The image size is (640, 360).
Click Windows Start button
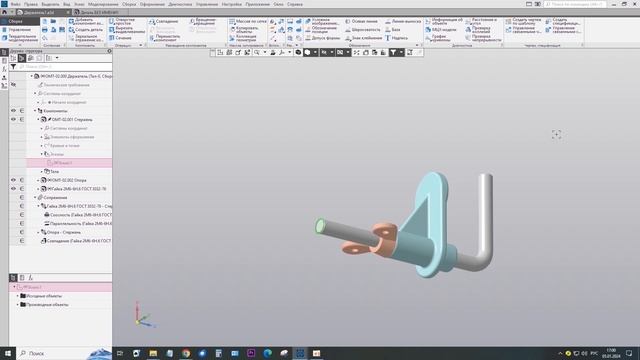pyautogui.click(x=8, y=353)
